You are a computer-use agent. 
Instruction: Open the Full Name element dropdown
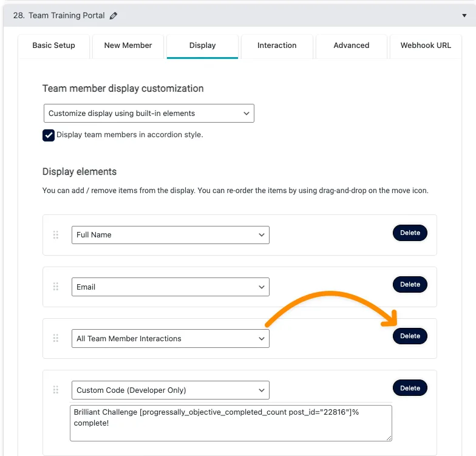pos(170,235)
